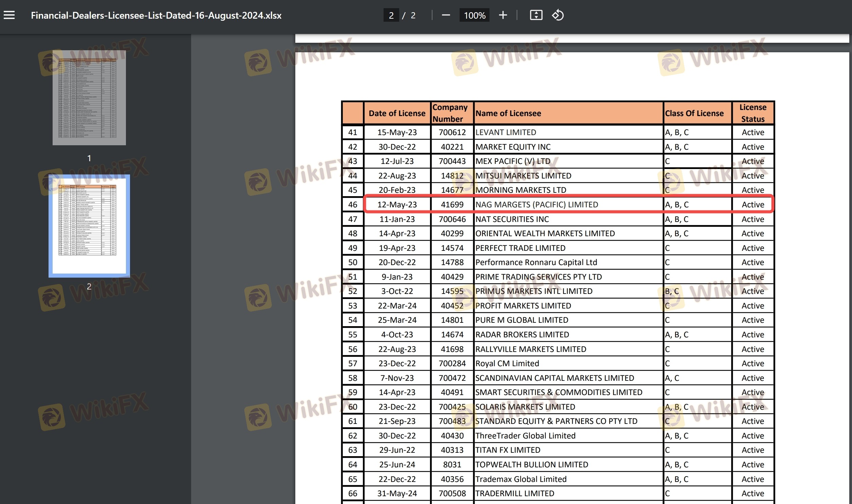852x504 pixels.
Task: Click the fit to page icon
Action: pos(536,15)
